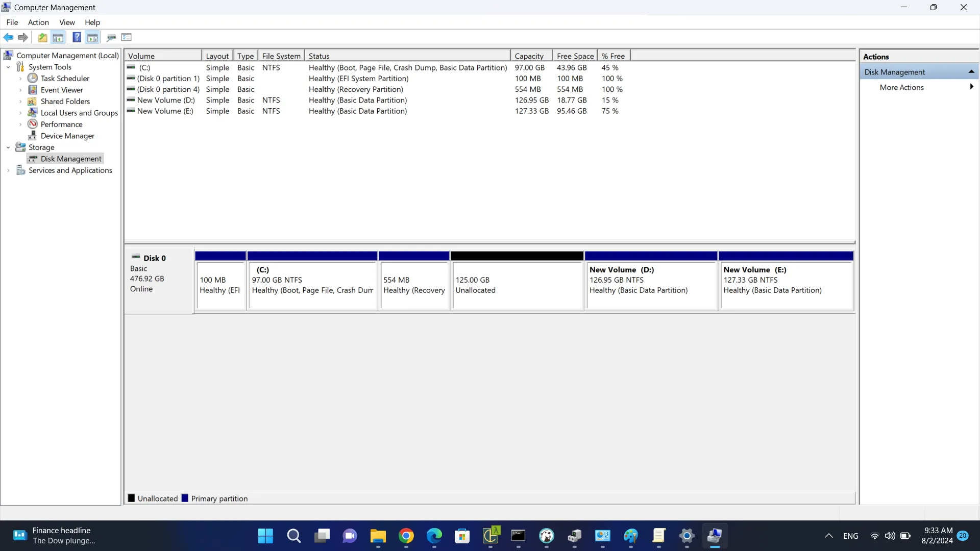
Task: Expand the Task Scheduler tree node
Action: (20, 79)
